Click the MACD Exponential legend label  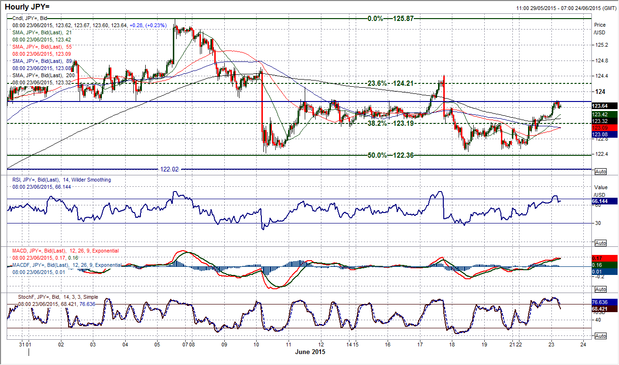66,251
